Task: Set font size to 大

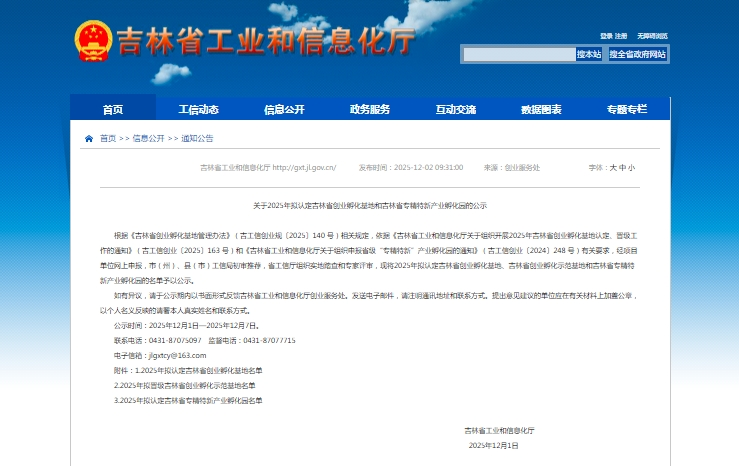Action: point(613,168)
